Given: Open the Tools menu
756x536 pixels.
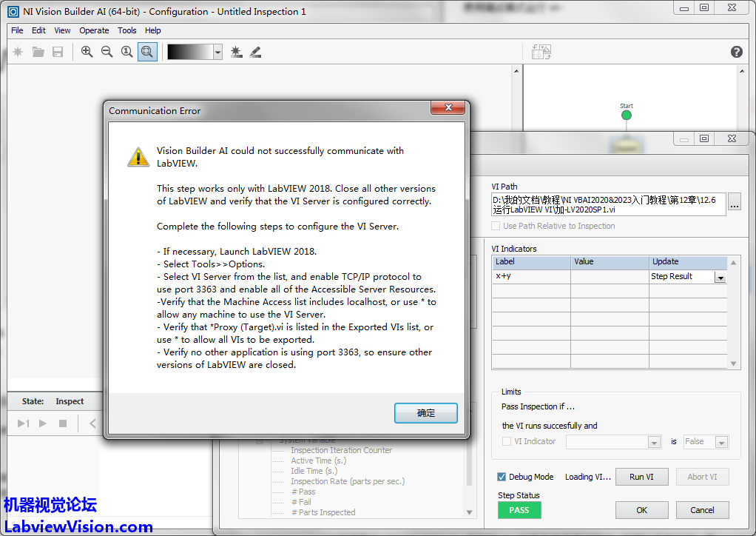Looking at the screenshot, I should (x=126, y=30).
